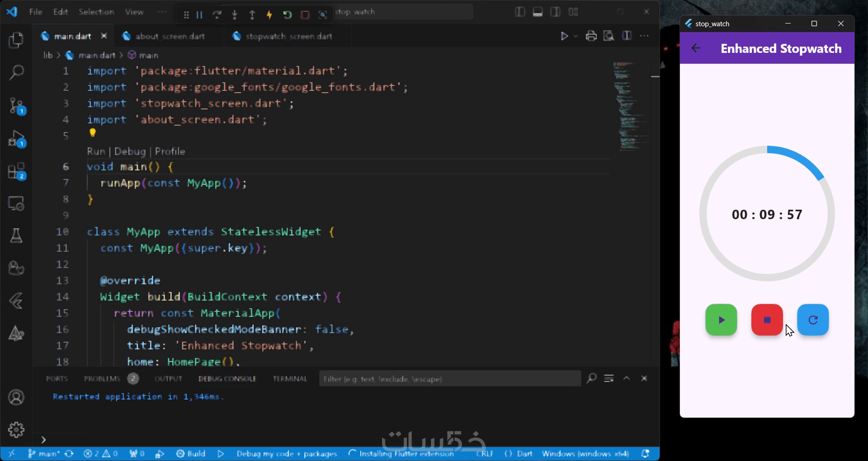This screenshot has height=461, width=868.
Task: Click the Build button in status bar
Action: pyautogui.click(x=191, y=453)
